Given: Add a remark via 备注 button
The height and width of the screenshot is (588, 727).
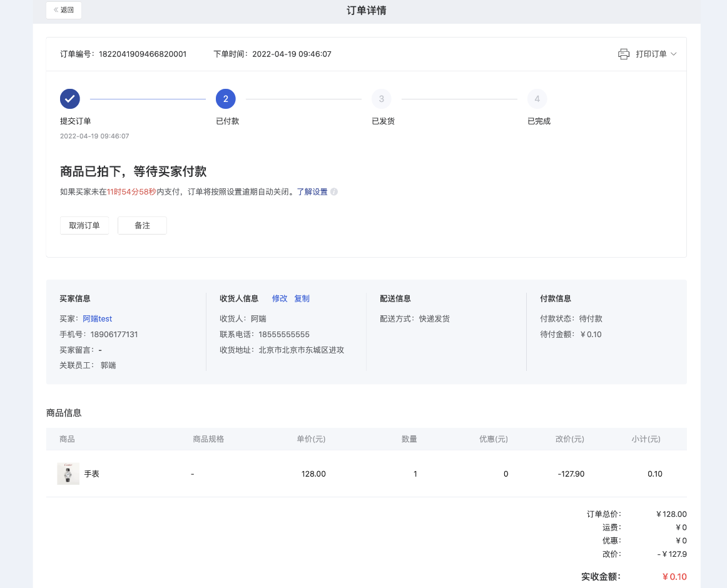Looking at the screenshot, I should pyautogui.click(x=143, y=225).
